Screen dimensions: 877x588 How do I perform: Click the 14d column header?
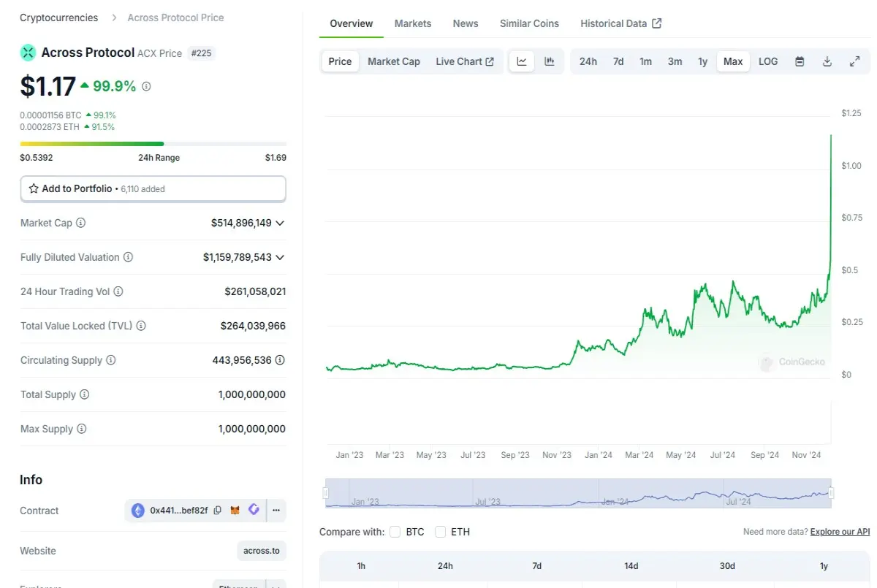tap(631, 566)
